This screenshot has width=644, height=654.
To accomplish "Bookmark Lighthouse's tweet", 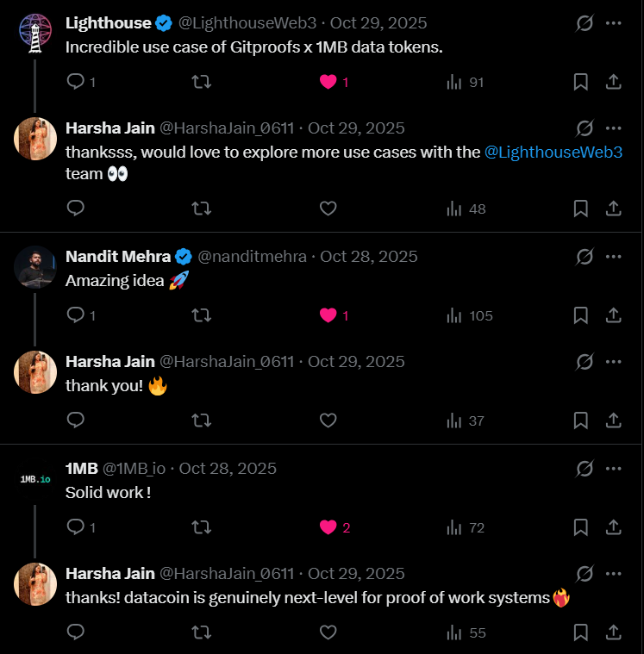I will (581, 82).
